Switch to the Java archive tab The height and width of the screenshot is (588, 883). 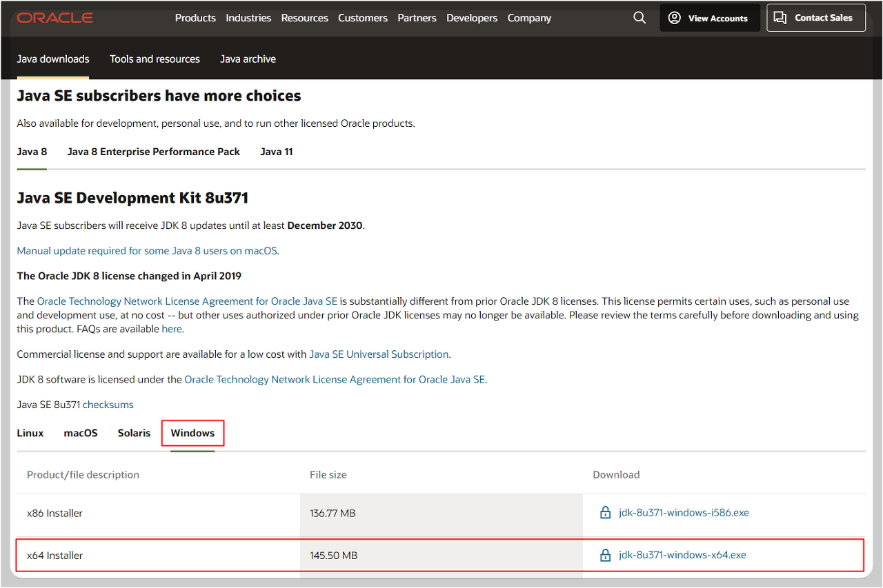tap(248, 59)
